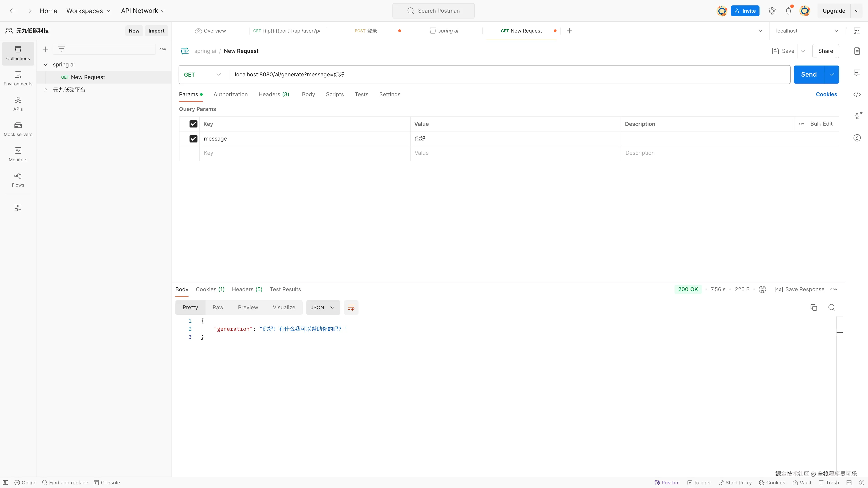Search in the response body using the magnifier icon

[x=832, y=307]
